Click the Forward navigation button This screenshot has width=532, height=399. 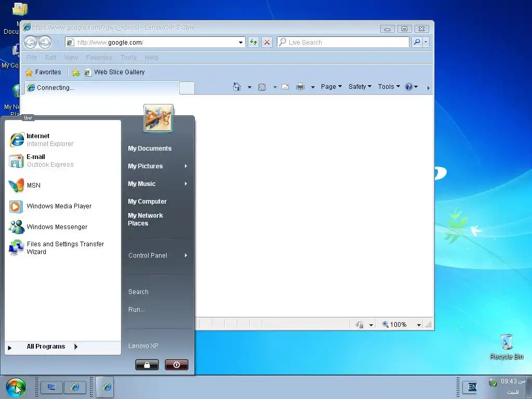[x=45, y=43]
